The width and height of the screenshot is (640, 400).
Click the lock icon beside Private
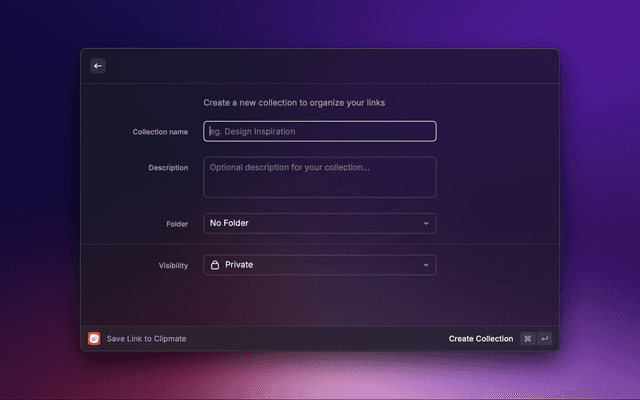215,265
